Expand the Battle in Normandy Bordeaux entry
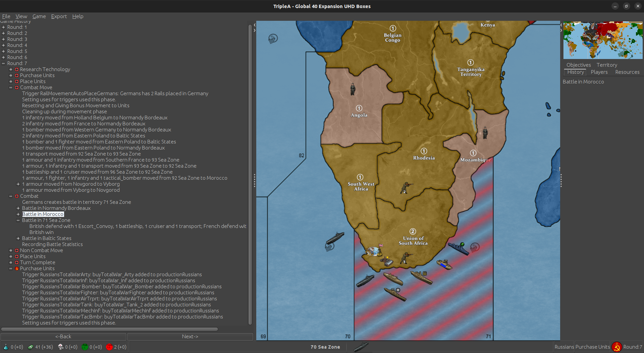 (18, 208)
